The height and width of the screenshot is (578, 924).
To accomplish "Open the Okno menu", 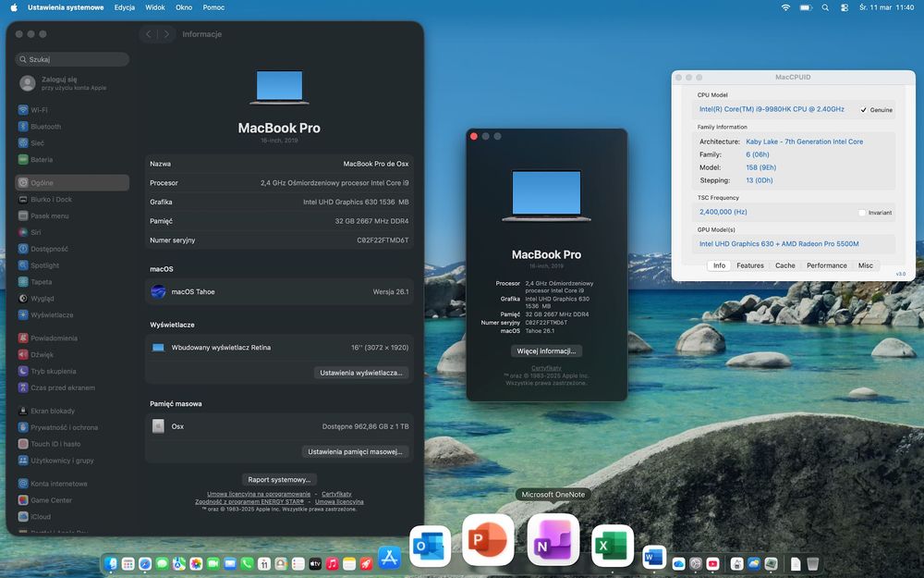I will click(184, 7).
